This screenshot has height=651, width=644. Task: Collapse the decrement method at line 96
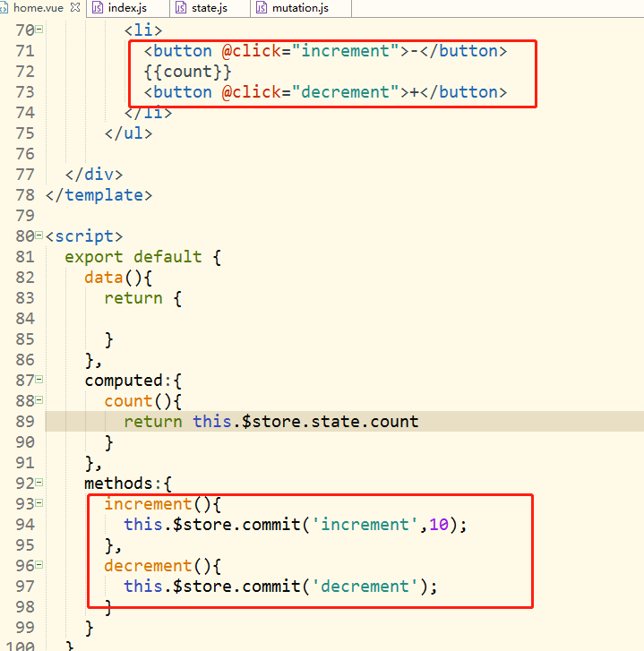[39, 565]
